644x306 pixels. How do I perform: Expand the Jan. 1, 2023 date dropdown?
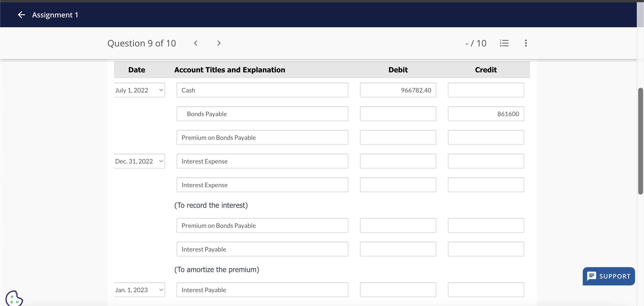point(139,290)
